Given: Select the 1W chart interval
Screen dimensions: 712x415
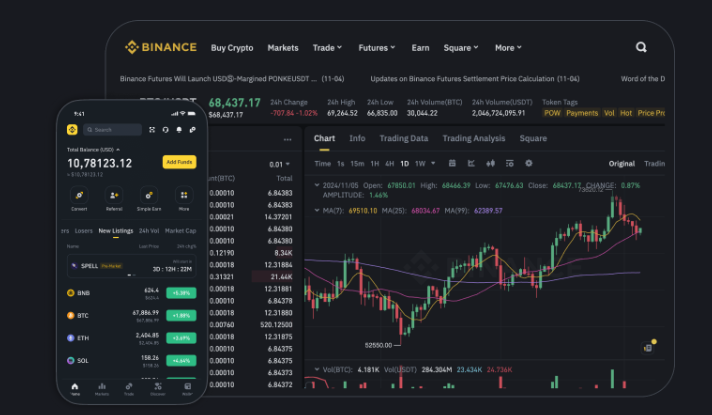Looking at the screenshot, I should (420, 163).
